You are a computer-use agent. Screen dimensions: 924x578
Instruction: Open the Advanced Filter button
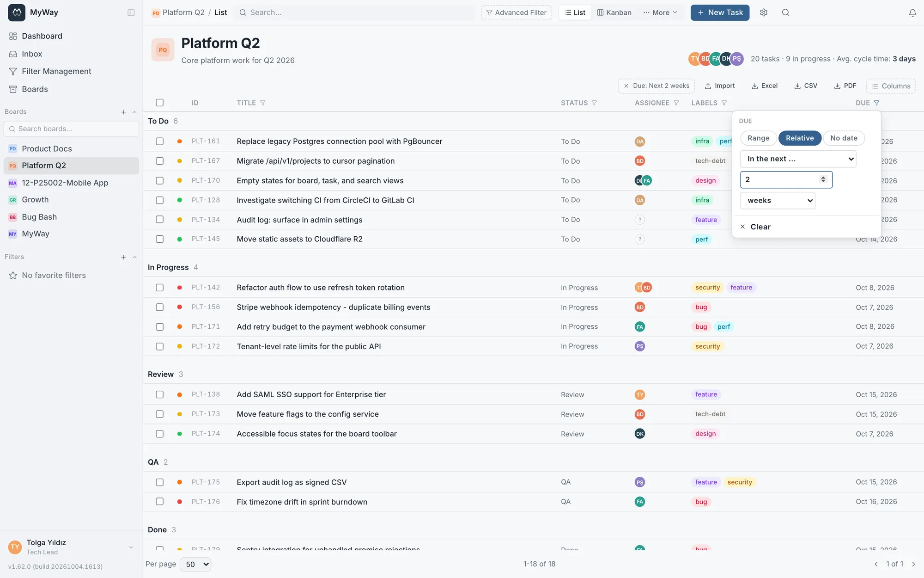[517, 12]
